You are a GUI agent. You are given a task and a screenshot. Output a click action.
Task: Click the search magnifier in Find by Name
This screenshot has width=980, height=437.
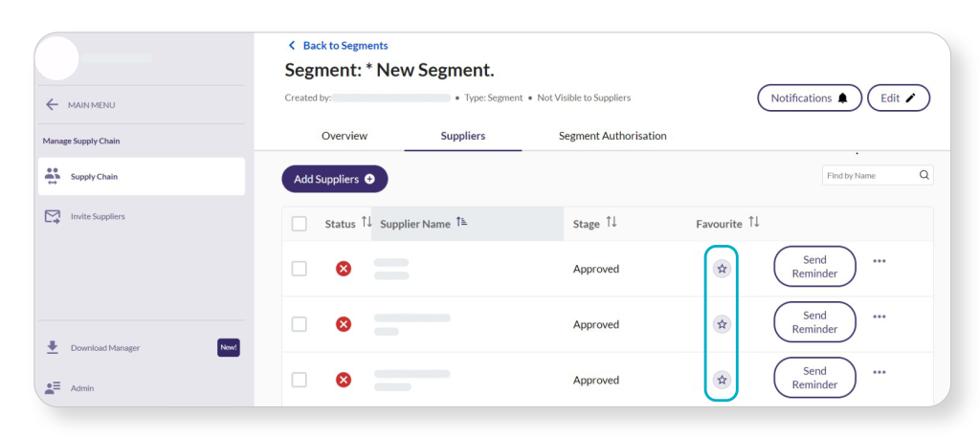click(x=924, y=176)
